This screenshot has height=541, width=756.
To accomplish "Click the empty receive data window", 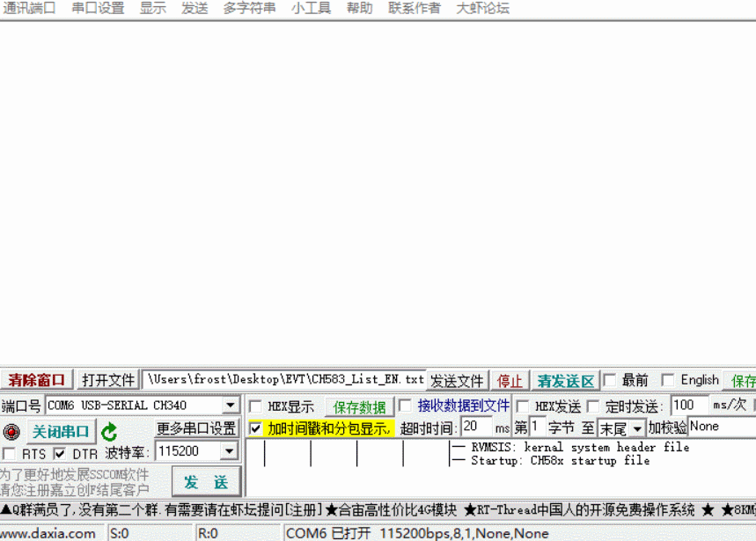I will (x=378, y=193).
